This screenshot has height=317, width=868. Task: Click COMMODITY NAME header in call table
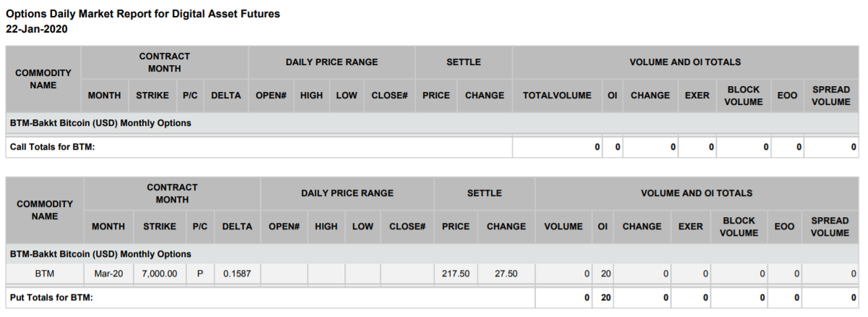pos(43,79)
